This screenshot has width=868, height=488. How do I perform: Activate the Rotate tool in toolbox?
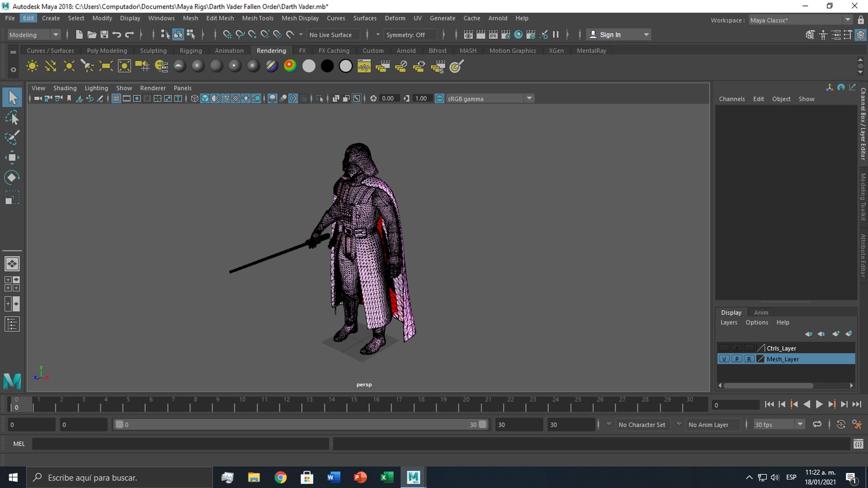12,177
